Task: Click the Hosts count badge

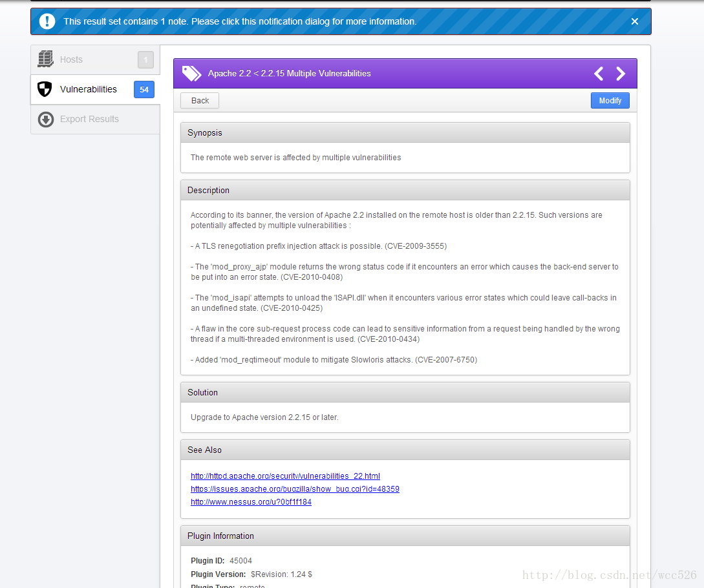Action: tap(145, 59)
